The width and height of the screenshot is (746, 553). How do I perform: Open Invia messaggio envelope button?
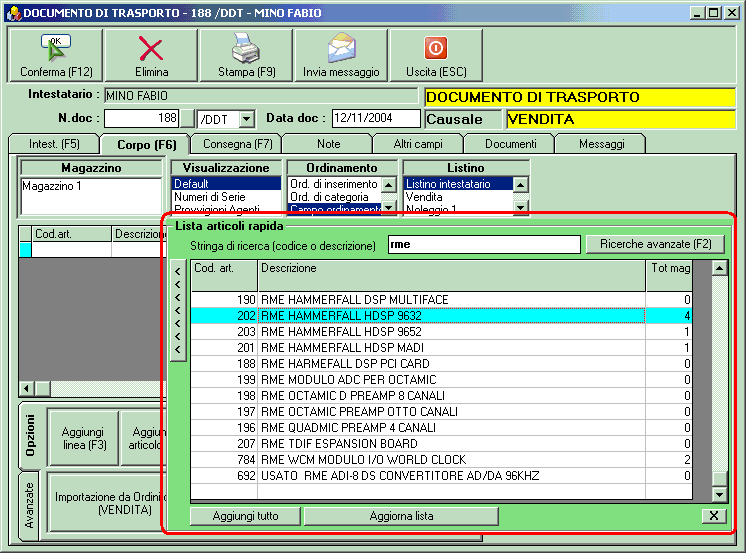[x=341, y=55]
